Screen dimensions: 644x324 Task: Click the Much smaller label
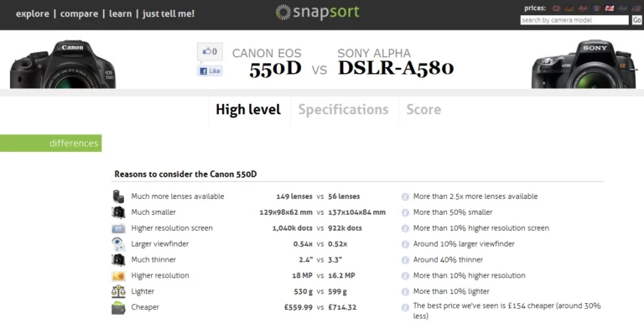[153, 212]
